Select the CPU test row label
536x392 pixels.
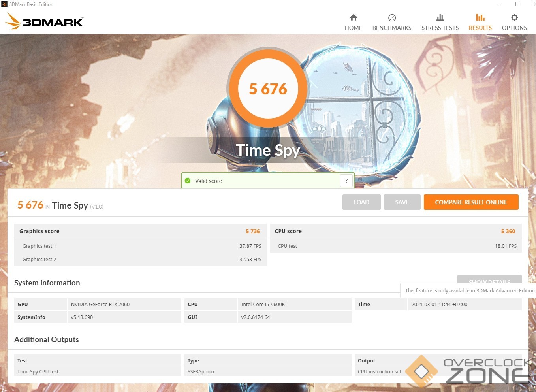pyautogui.click(x=287, y=246)
